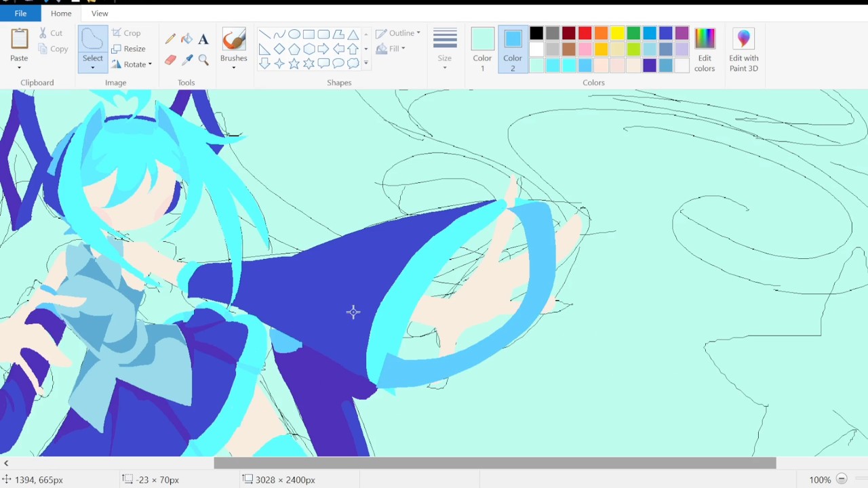Image resolution: width=868 pixels, height=488 pixels.
Task: Click the Copy button
Action: pos(53,49)
